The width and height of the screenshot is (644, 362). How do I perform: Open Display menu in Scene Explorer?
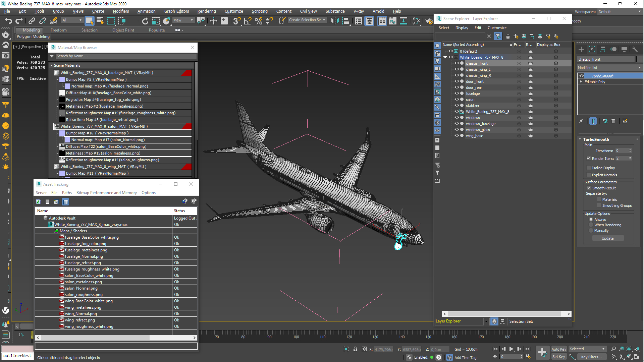point(462,28)
